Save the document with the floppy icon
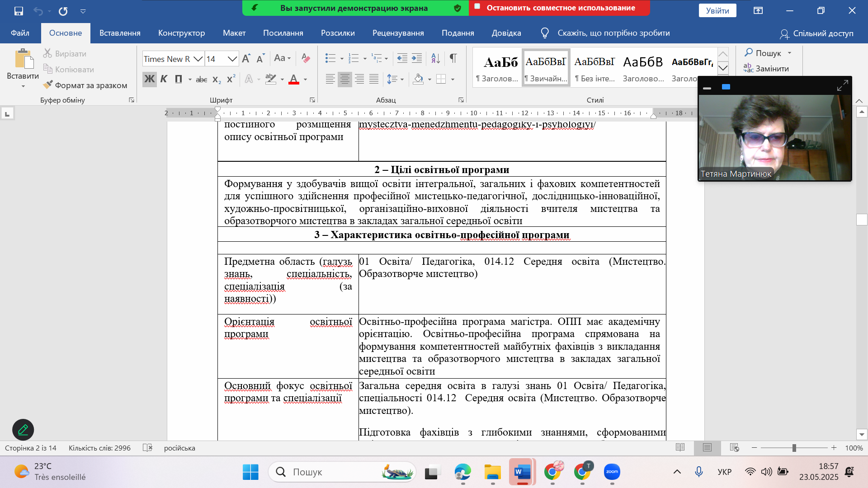 click(x=19, y=11)
